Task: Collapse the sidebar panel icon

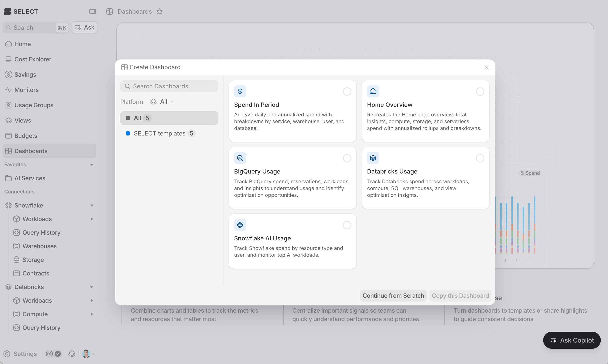Action: [x=92, y=11]
